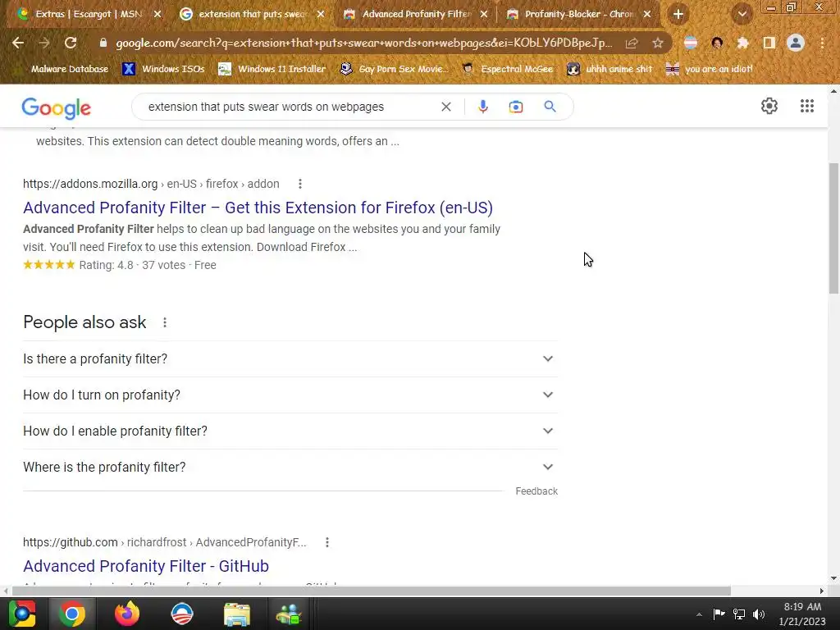The width and height of the screenshot is (840, 630).
Task: Click the address bar URL
Action: click(363, 43)
